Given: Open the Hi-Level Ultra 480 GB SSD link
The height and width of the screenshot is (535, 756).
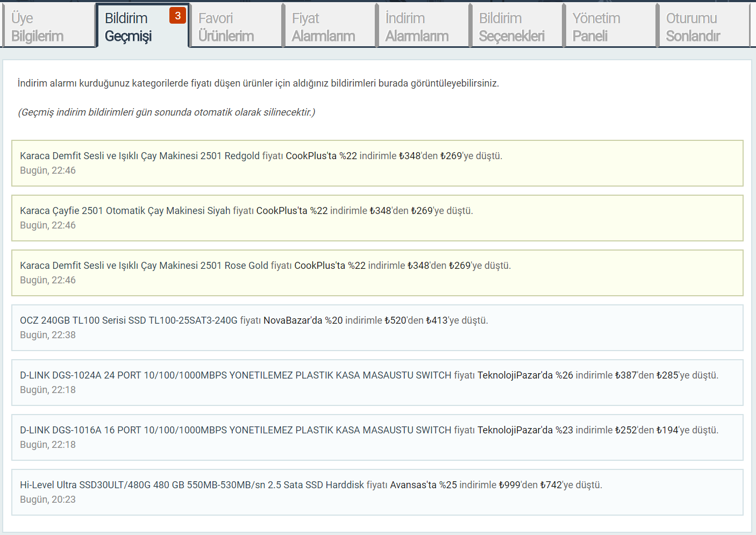Looking at the screenshot, I should pos(192,485).
